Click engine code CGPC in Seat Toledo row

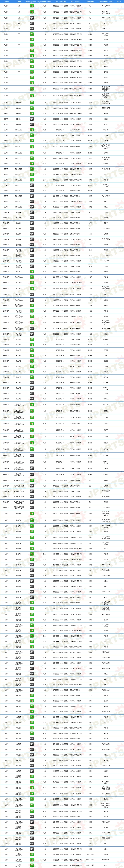point(106,130)
